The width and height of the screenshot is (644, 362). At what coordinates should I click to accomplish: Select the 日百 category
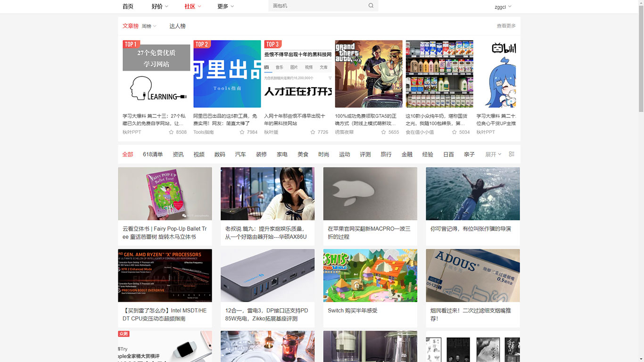pyautogui.click(x=448, y=155)
